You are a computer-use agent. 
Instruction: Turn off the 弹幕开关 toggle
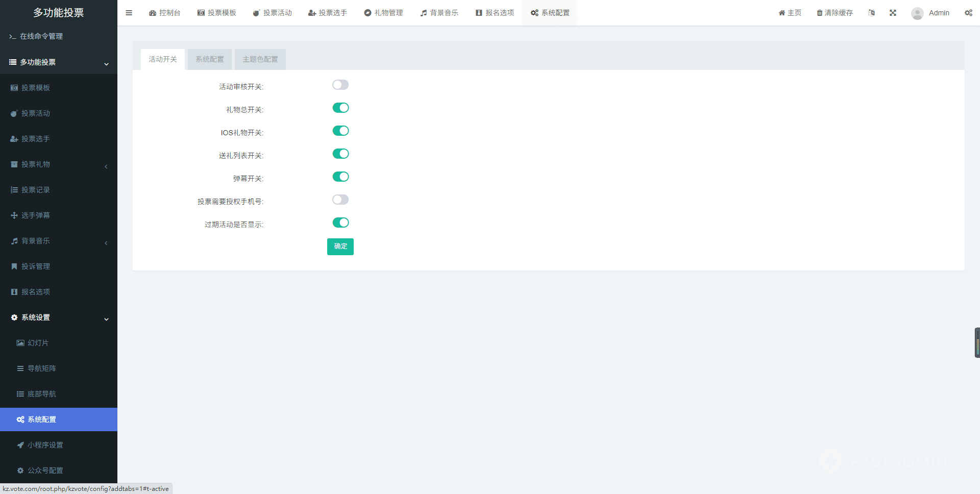tap(340, 177)
